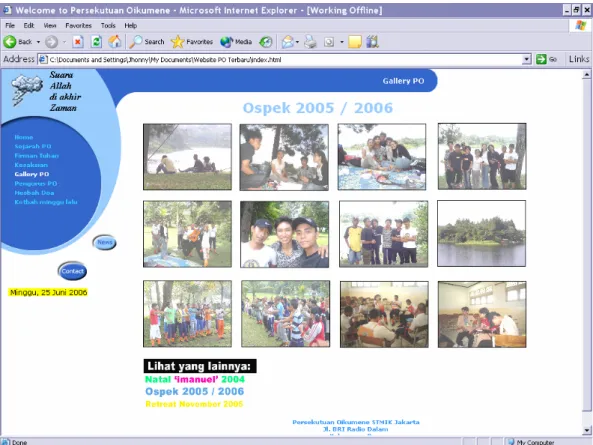Click the News oval button
The width and height of the screenshot is (593, 445).
pyautogui.click(x=104, y=242)
